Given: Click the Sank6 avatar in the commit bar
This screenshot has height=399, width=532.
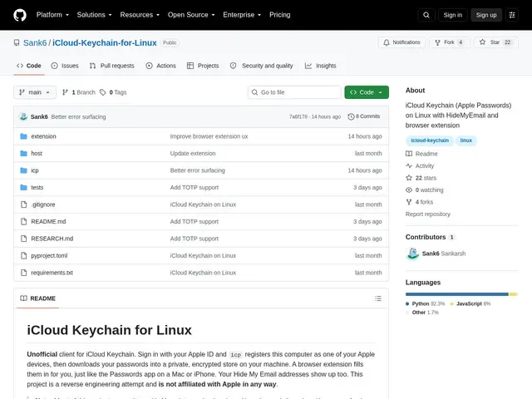Looking at the screenshot, I should pyautogui.click(x=23, y=116).
